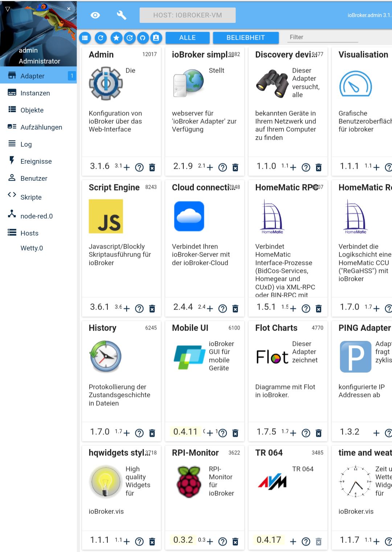Click the wrench settings icon in header
The width and height of the screenshot is (392, 552).
[121, 15]
